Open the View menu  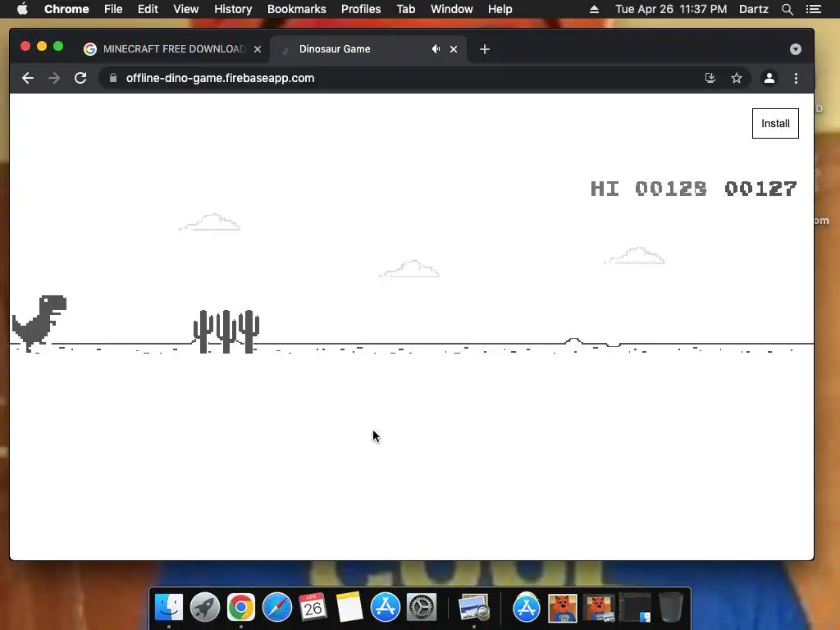tap(186, 9)
